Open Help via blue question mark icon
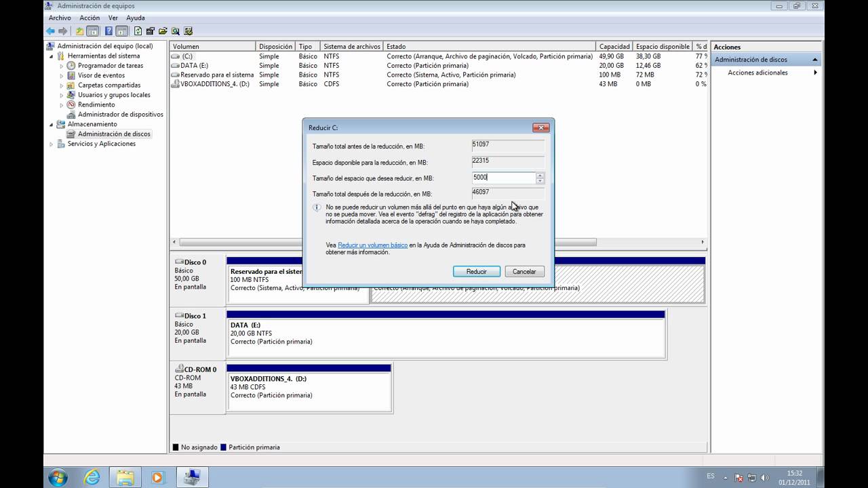The height and width of the screenshot is (488, 868). click(x=108, y=31)
